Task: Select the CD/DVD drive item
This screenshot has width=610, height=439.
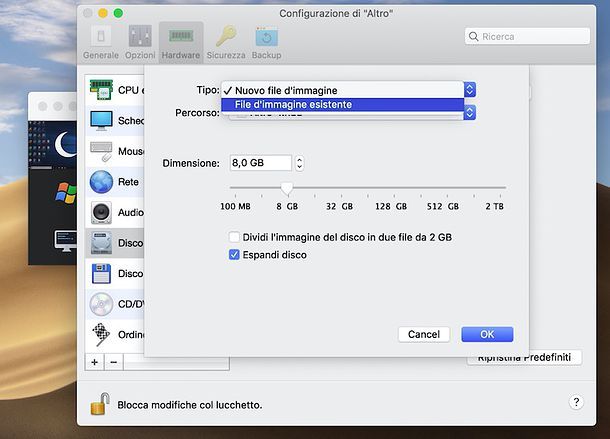Action: [x=113, y=303]
